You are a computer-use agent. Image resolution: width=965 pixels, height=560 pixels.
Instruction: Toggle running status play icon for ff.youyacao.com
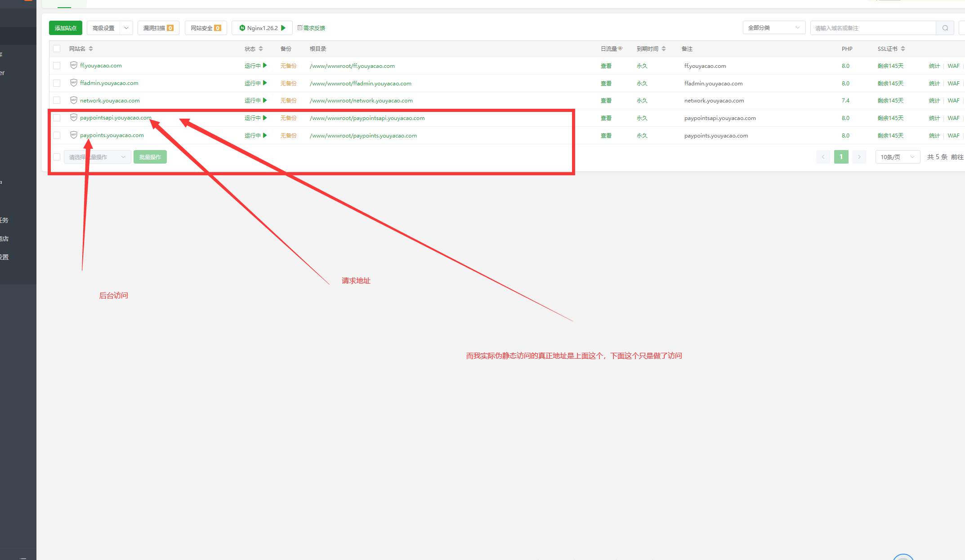pyautogui.click(x=265, y=65)
